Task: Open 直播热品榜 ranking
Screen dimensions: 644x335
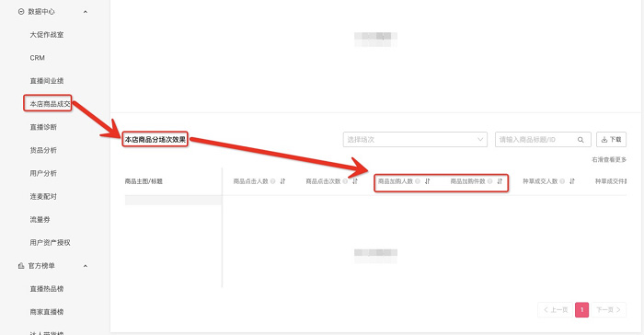Action: point(47,289)
